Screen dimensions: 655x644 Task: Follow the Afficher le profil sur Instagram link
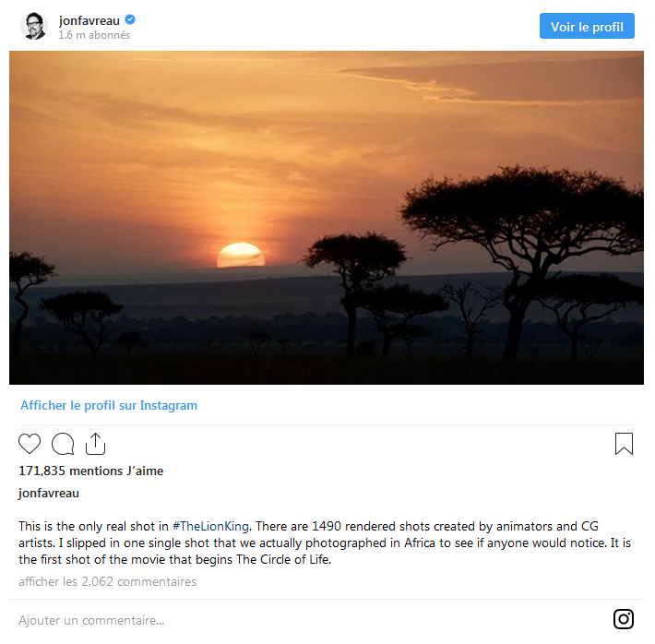tap(109, 405)
